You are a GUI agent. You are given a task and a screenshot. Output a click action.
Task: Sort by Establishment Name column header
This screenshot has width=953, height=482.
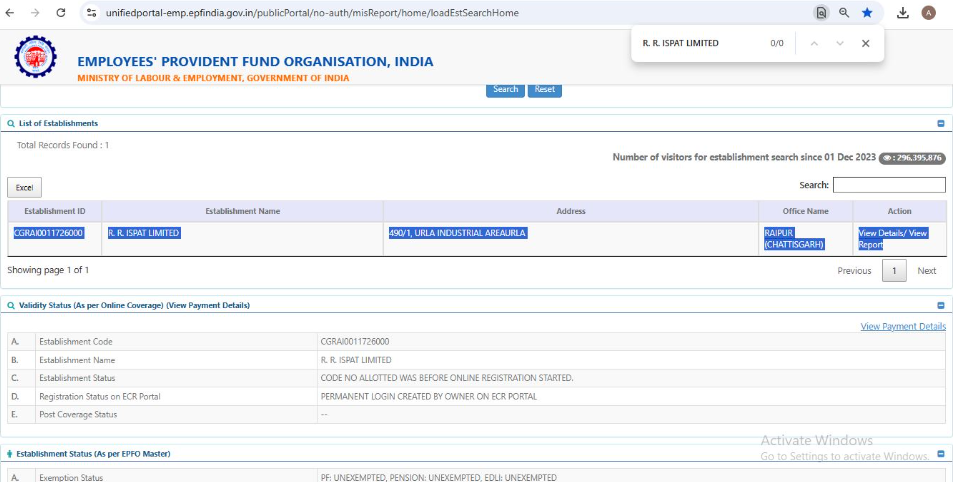pos(243,211)
